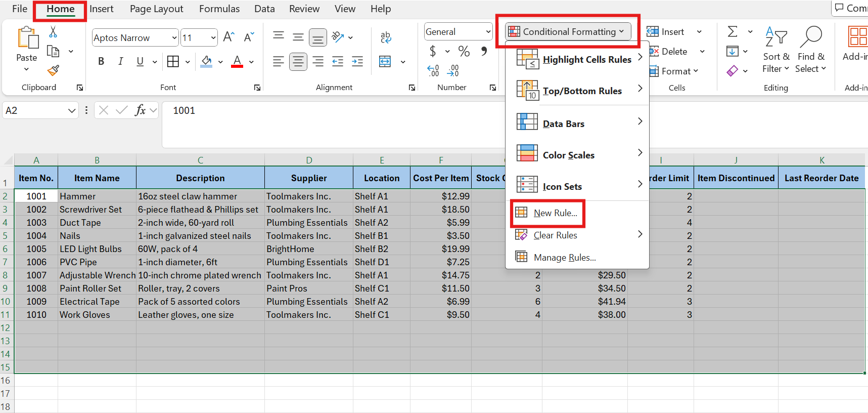Open the File tab

click(20, 9)
